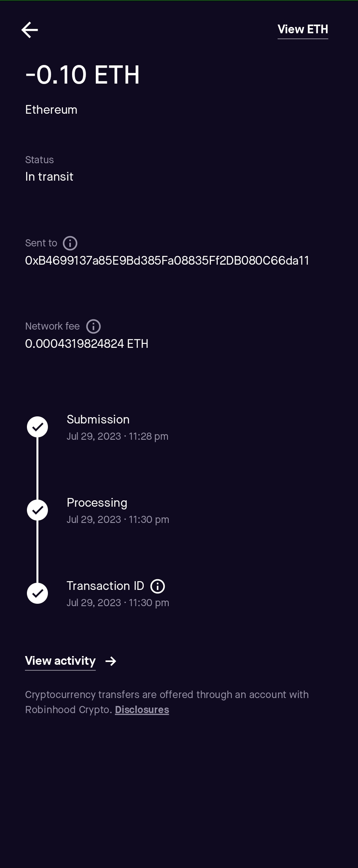Viewport: 358px width, 868px height.
Task: Tap the Ethereum network label
Action: 51,110
